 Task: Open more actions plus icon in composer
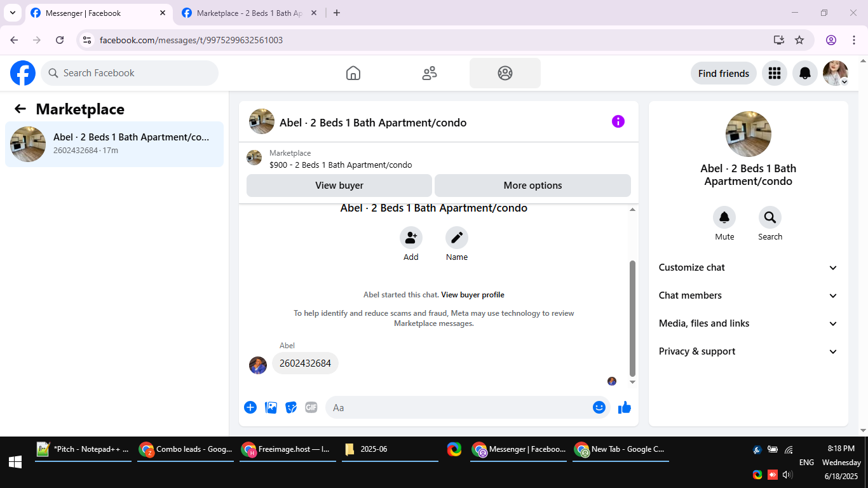coord(250,407)
